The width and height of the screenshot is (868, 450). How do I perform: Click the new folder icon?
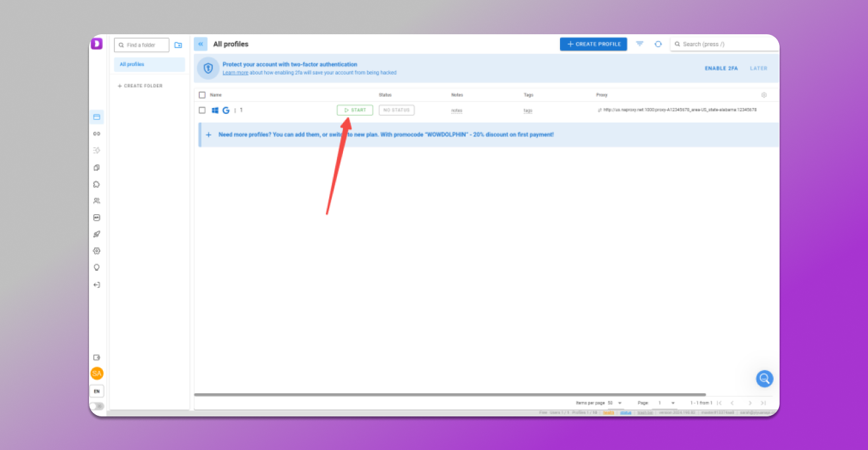pos(178,45)
